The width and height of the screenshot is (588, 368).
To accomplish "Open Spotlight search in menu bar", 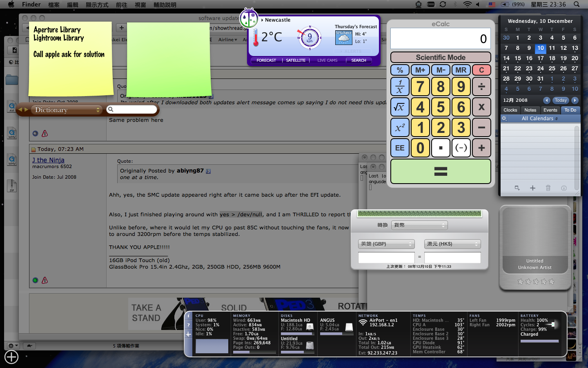I will point(577,4).
